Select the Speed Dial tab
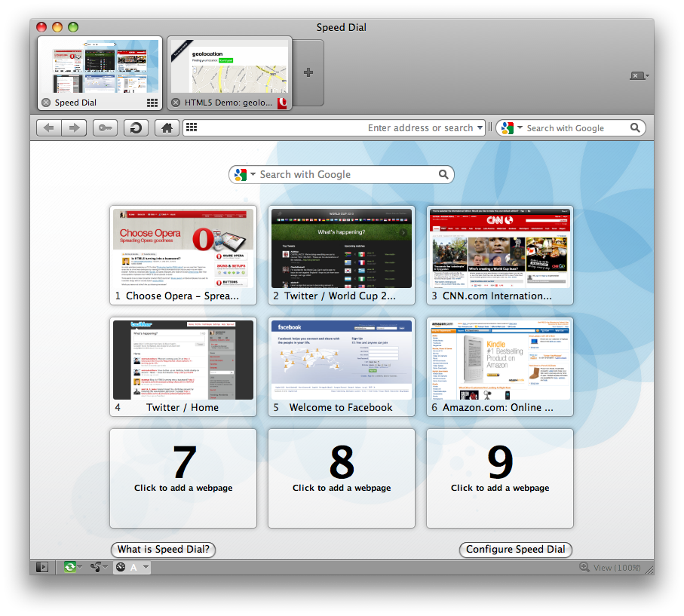This screenshot has width=684, height=616. (98, 73)
